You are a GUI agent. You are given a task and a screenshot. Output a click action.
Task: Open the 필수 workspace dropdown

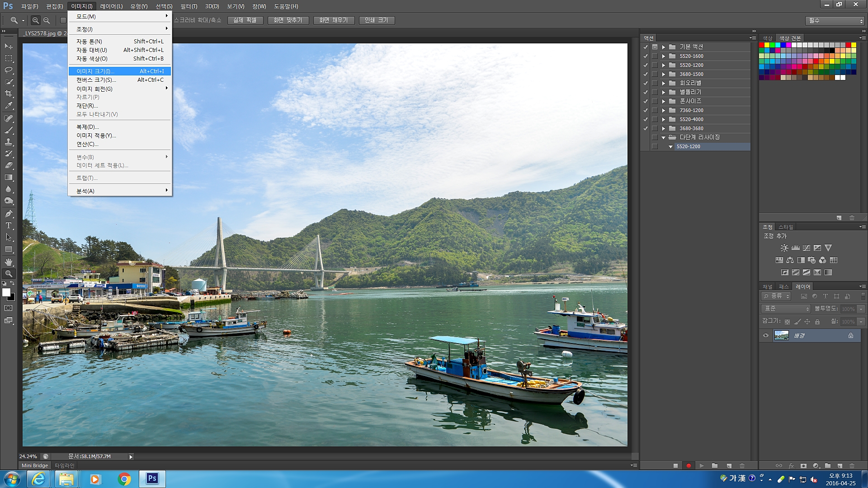pyautogui.click(x=835, y=21)
